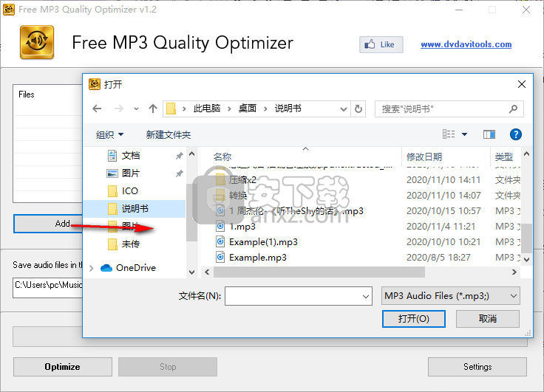
Task: Open the MP3 Audio Files type dropdown
Action: pos(450,296)
